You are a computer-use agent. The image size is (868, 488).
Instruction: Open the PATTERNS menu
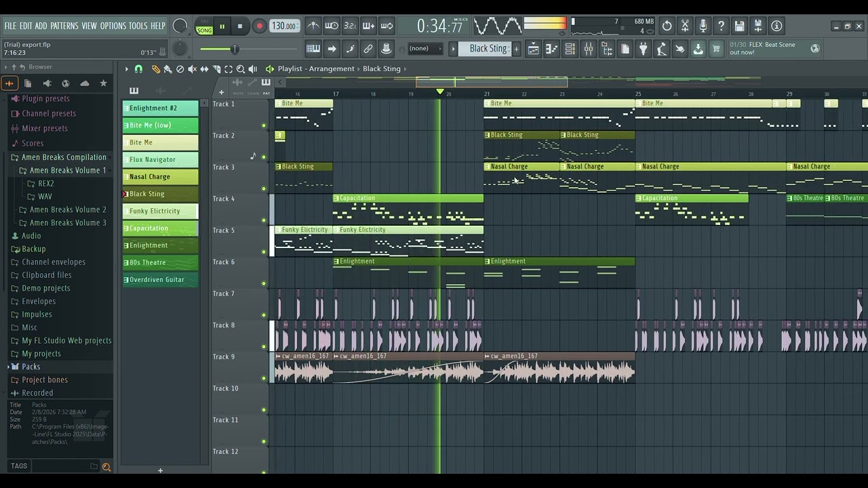[x=64, y=26]
